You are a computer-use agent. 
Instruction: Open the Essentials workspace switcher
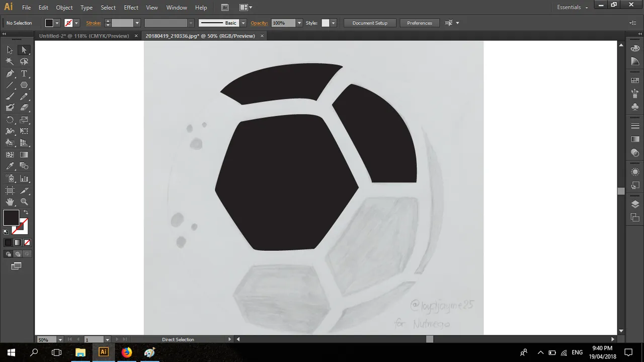[573, 7]
